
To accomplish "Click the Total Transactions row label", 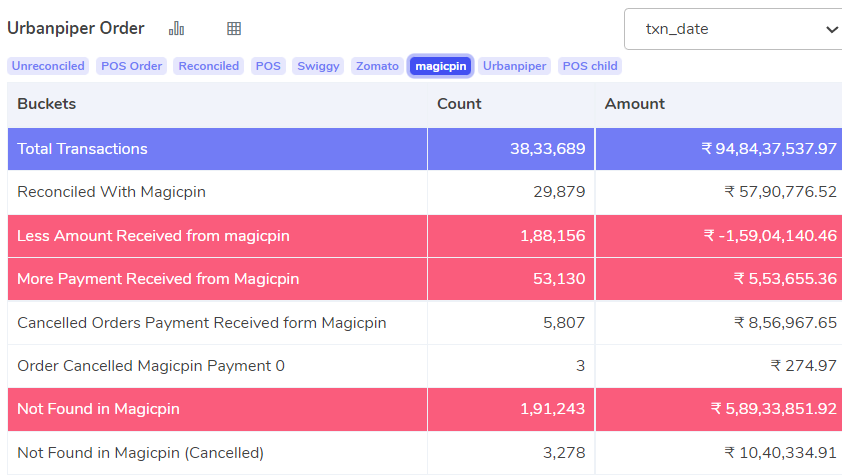I will coord(82,149).
